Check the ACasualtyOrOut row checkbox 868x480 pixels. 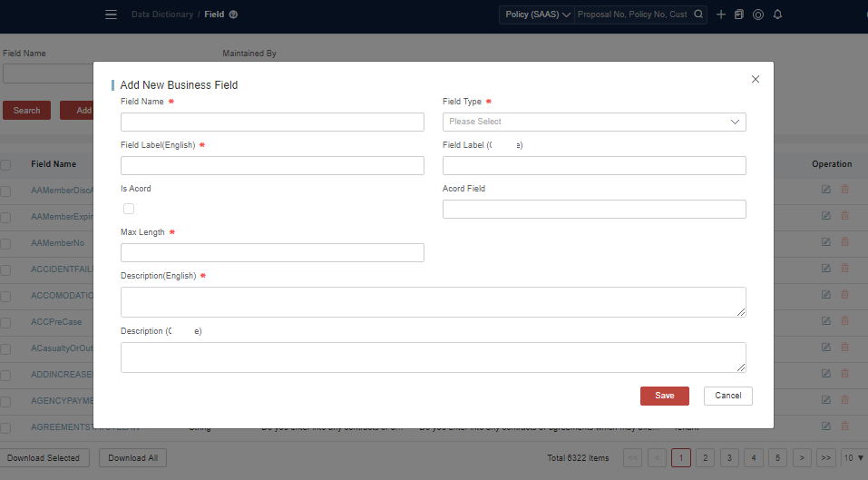pyautogui.click(x=5, y=348)
